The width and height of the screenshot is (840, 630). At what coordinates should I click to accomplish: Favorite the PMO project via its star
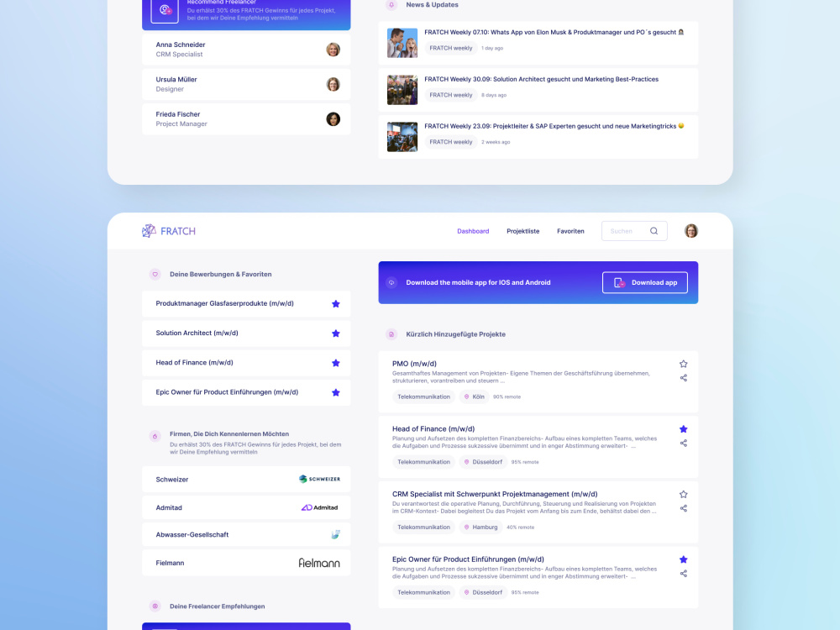coord(683,363)
